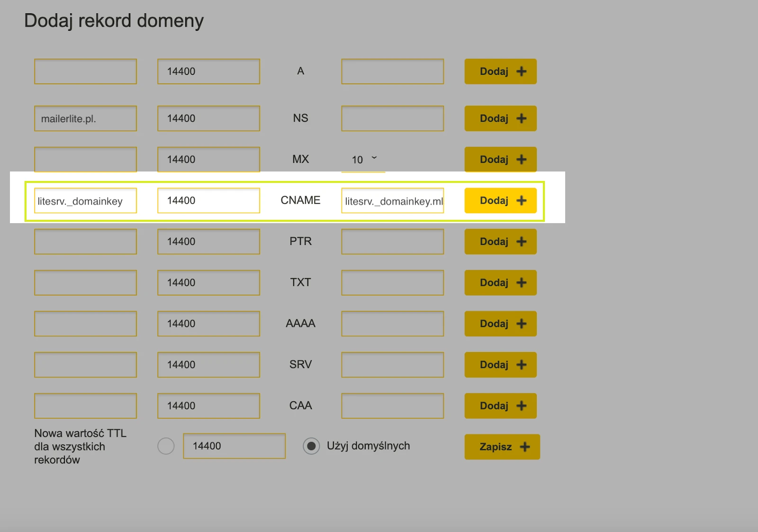The height and width of the screenshot is (532, 758).
Task: Select the 'Użyj domyślnych' radio button
Action: point(311,446)
